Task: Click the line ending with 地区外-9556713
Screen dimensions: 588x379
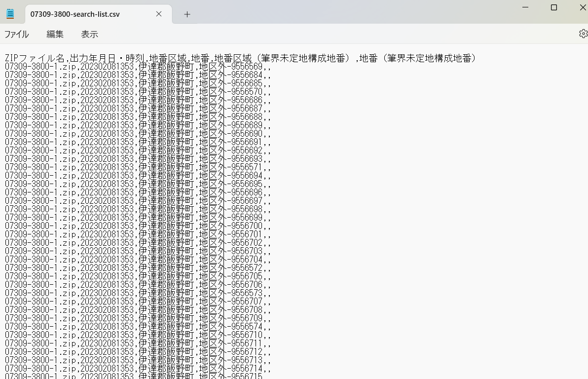Action: [138, 360]
